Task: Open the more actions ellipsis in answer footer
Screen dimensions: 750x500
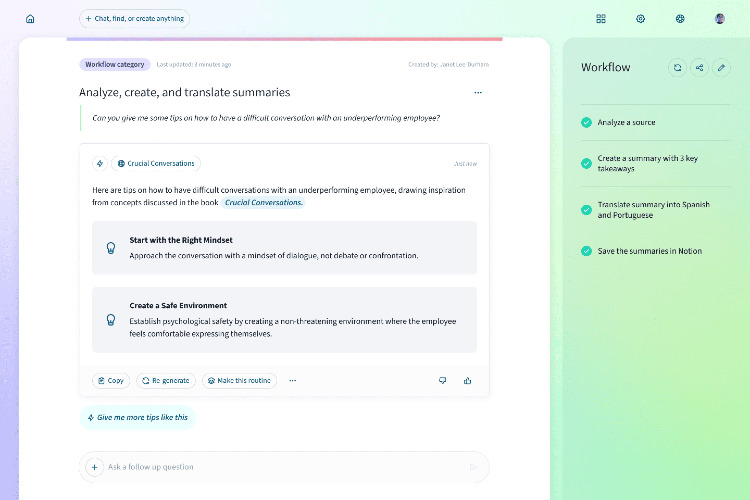Action: 293,380
